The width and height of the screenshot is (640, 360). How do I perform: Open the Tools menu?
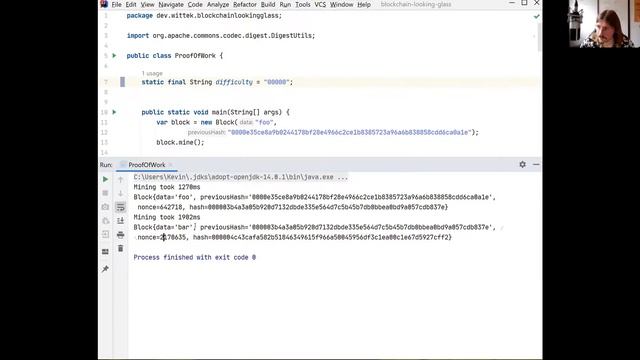[x=302, y=4]
